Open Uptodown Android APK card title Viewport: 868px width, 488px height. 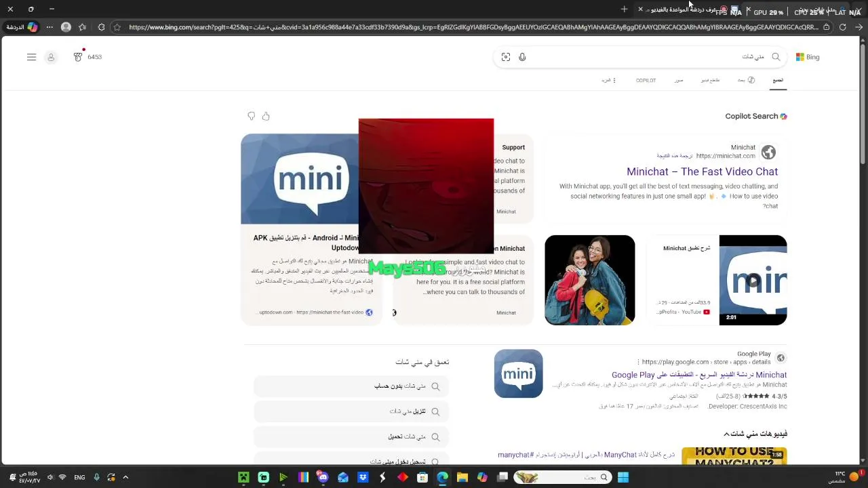coord(306,243)
